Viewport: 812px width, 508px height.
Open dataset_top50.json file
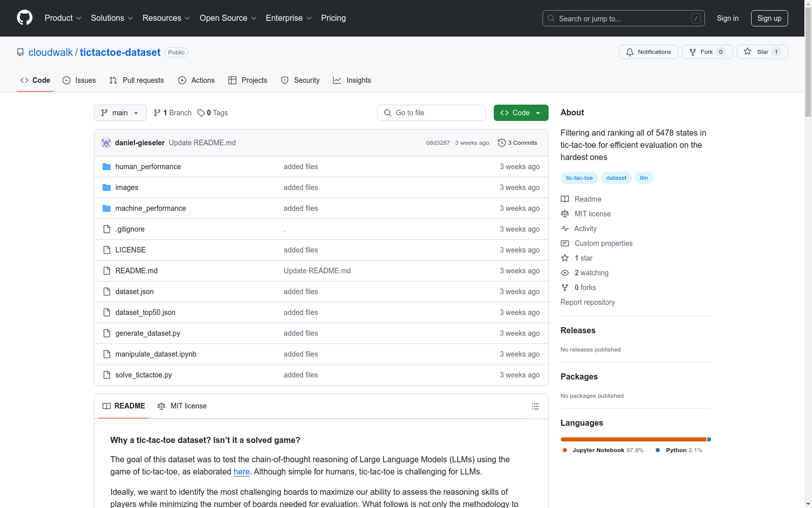click(x=145, y=312)
